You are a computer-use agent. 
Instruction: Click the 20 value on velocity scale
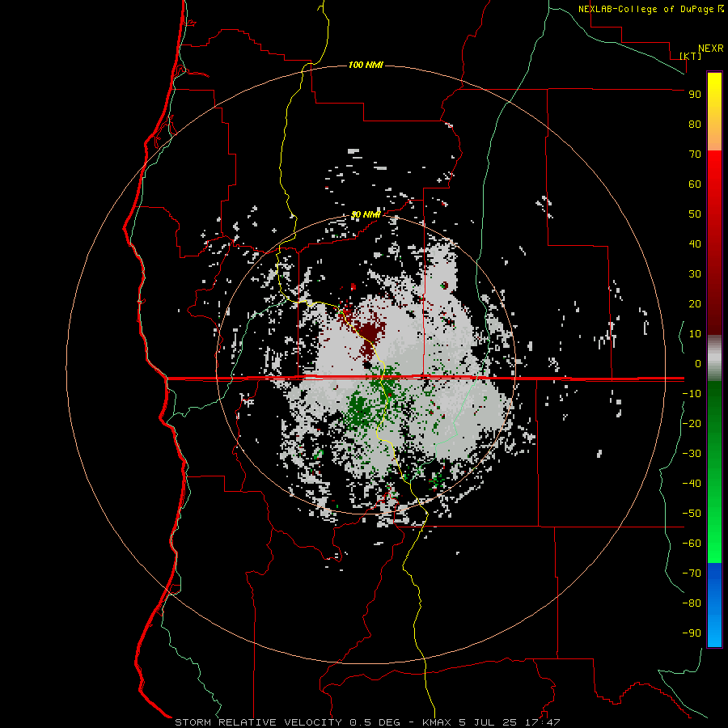695,304
